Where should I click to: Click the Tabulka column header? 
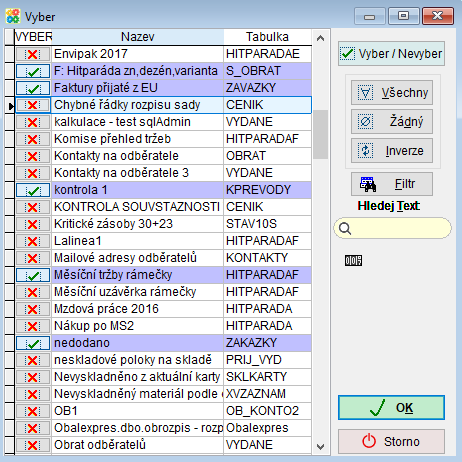click(x=267, y=37)
